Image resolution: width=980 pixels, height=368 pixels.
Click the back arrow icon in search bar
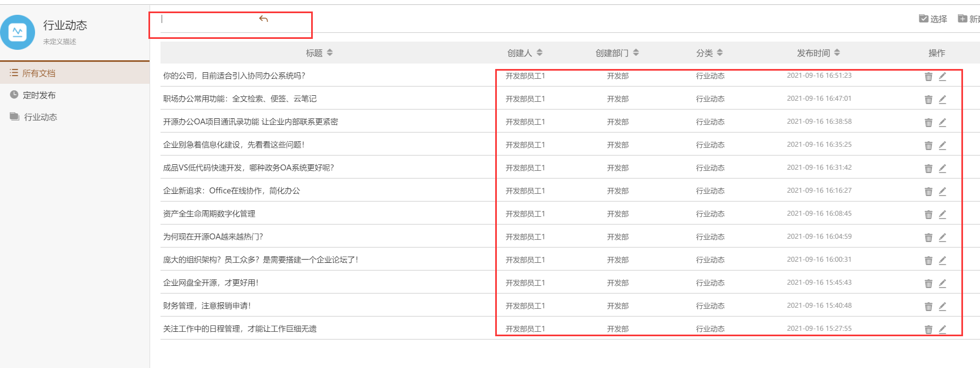click(263, 19)
